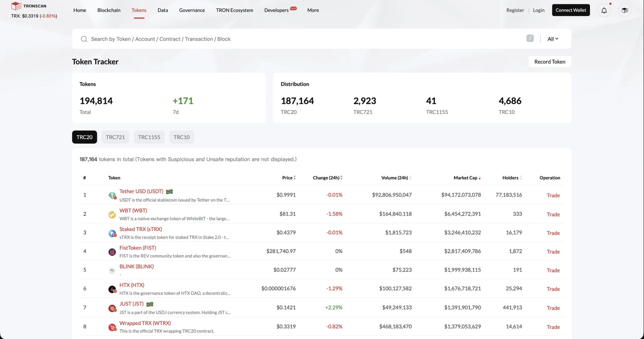Click the Staked TRX token logo
This screenshot has height=339, width=644.
pyautogui.click(x=112, y=233)
